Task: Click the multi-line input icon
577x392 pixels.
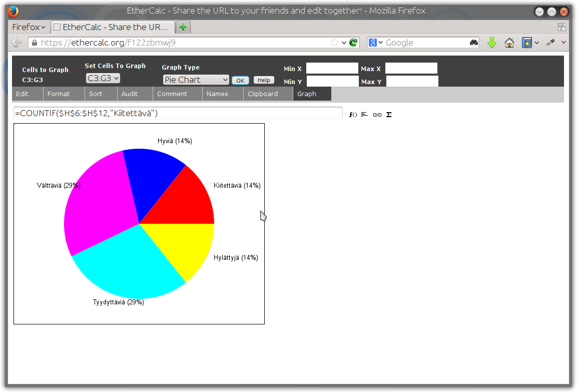Action: (364, 115)
